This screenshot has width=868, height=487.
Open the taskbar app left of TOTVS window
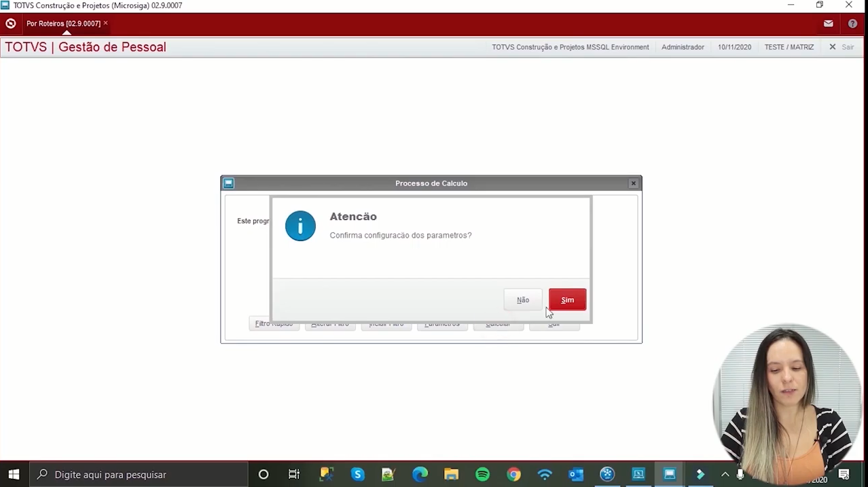pyautogui.click(x=638, y=474)
